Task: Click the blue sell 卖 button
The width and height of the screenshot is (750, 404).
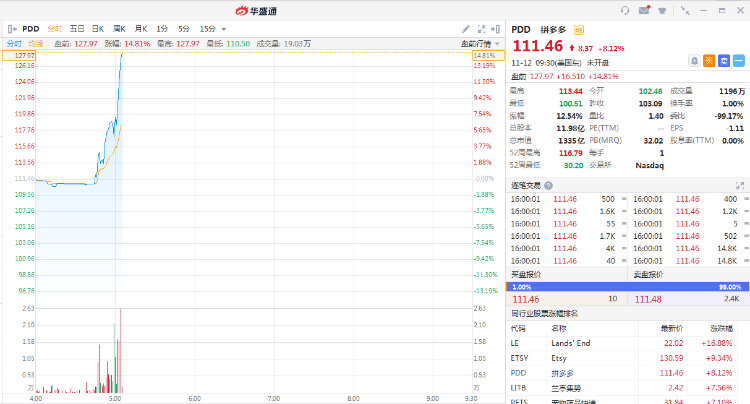Action: (x=723, y=60)
